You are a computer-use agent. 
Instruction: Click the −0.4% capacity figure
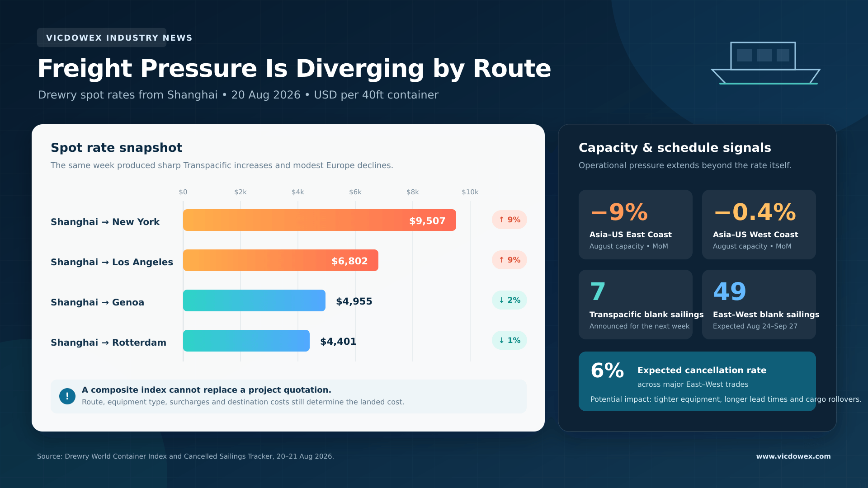pyautogui.click(x=755, y=212)
